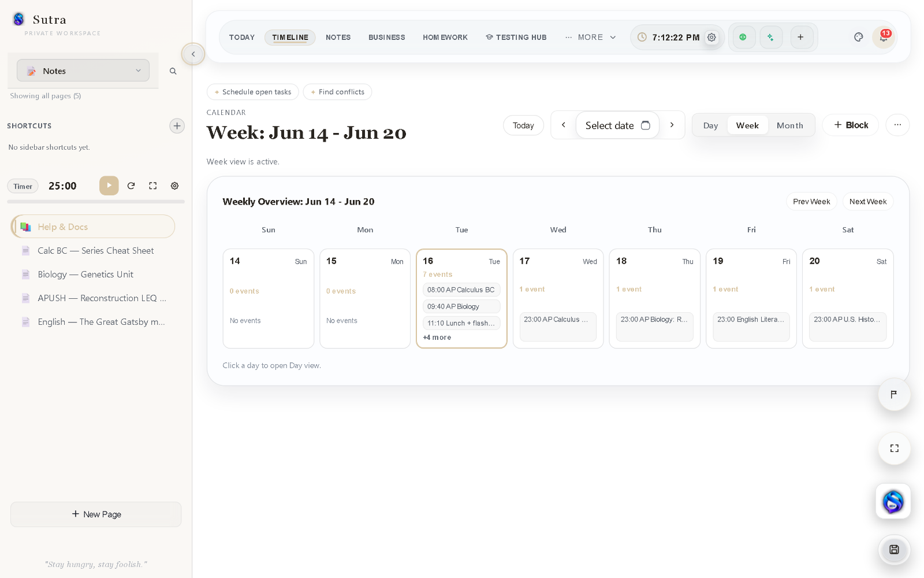The width and height of the screenshot is (924, 578).
Task: Add a sidebar shortcut with plus icon
Action: (x=177, y=125)
